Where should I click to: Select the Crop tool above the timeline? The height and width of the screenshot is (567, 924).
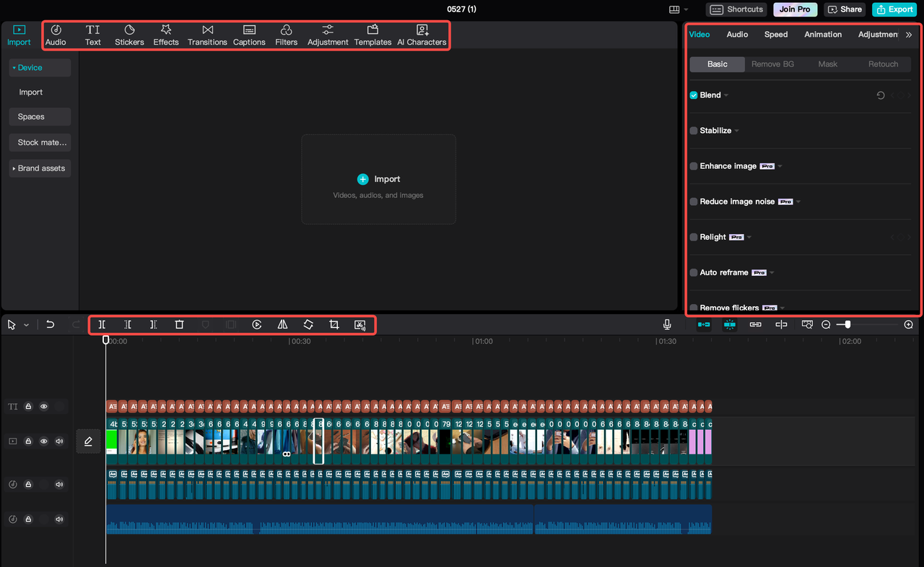tap(334, 324)
